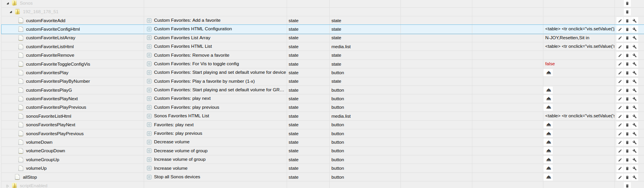Open wrench settings for customFavoriteToggleConfigVis

coord(634,64)
